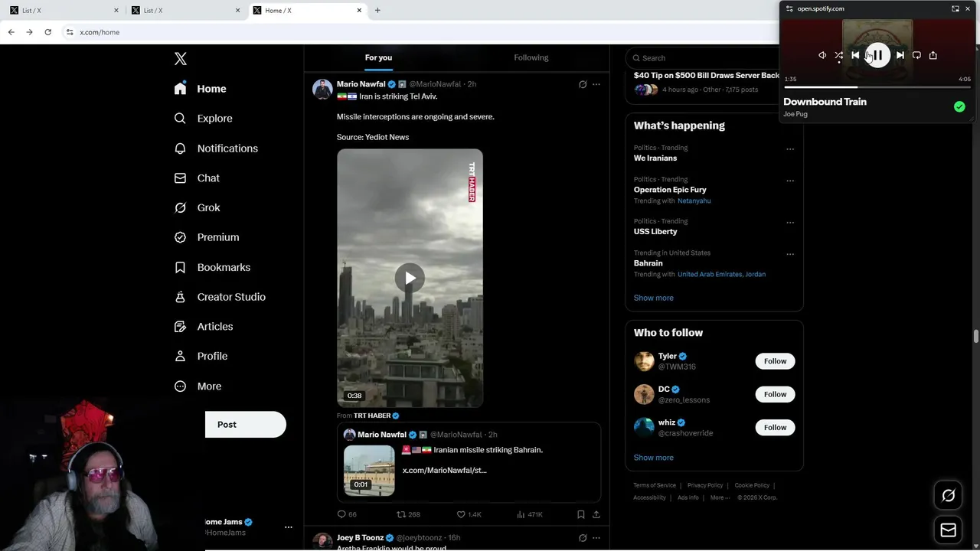Show more trends under What's happening

[653, 298]
